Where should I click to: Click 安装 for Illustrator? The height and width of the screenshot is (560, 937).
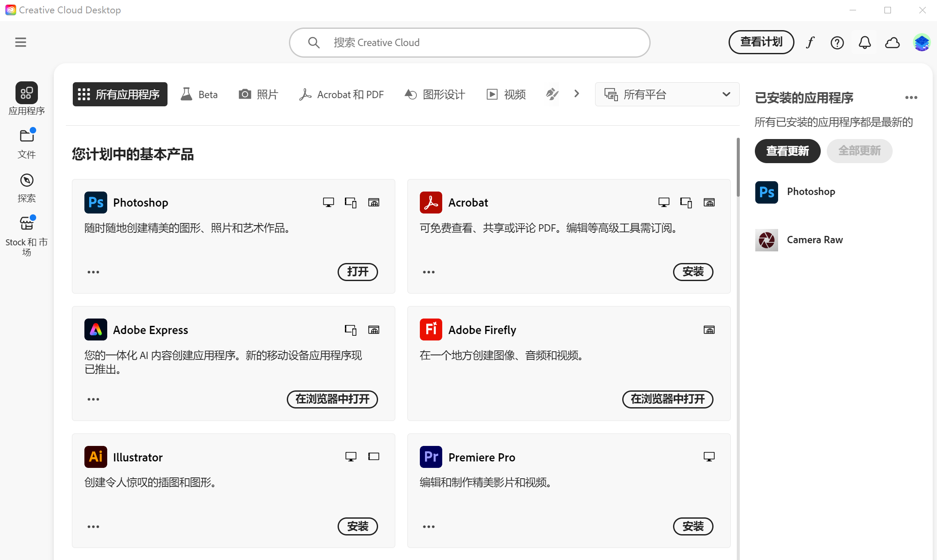coord(358,526)
